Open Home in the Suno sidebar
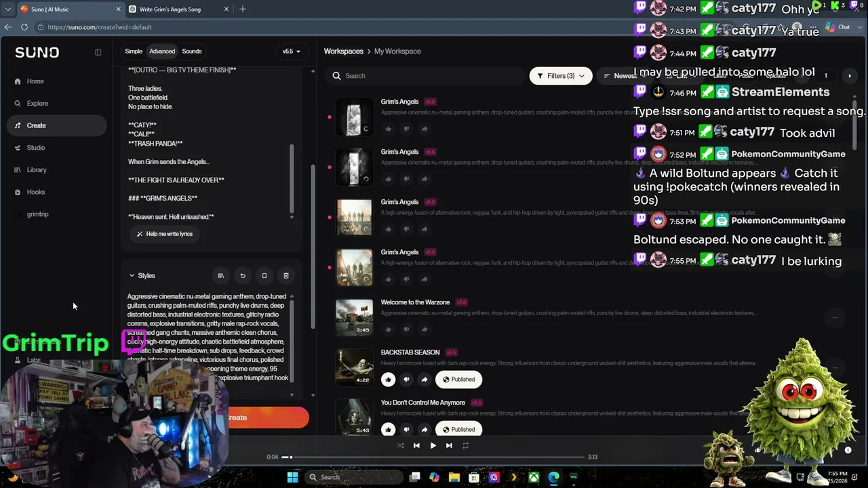Screen dimensions: 868x488 35,81
